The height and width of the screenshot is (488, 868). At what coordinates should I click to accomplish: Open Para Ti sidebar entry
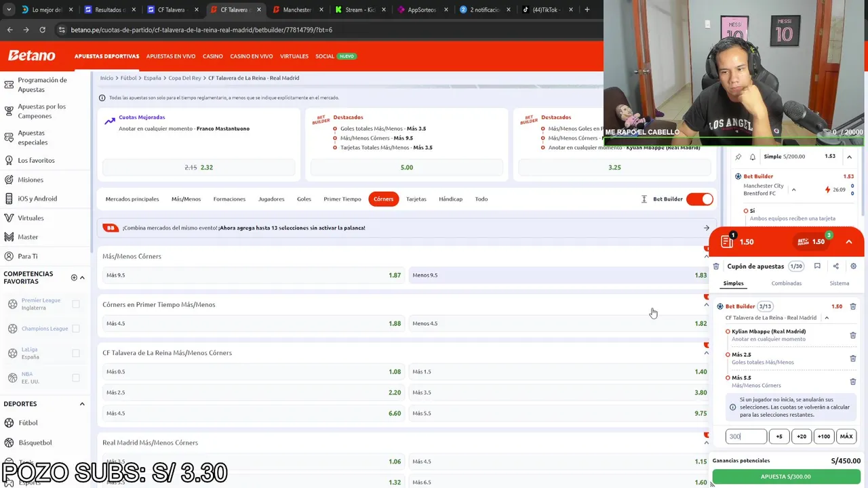point(28,256)
